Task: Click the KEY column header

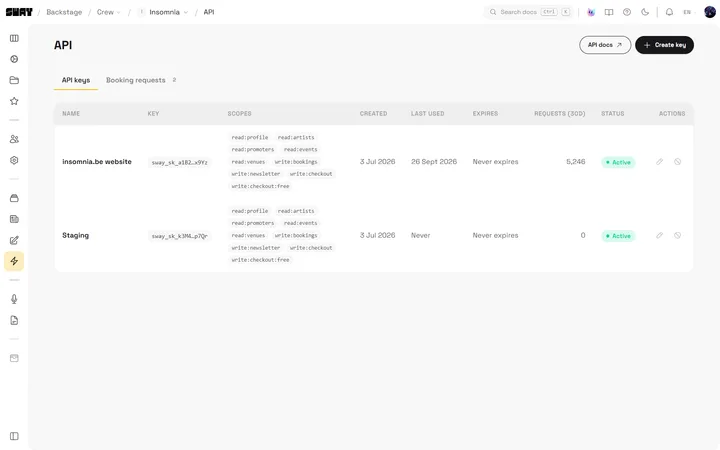Action: pyautogui.click(x=153, y=113)
